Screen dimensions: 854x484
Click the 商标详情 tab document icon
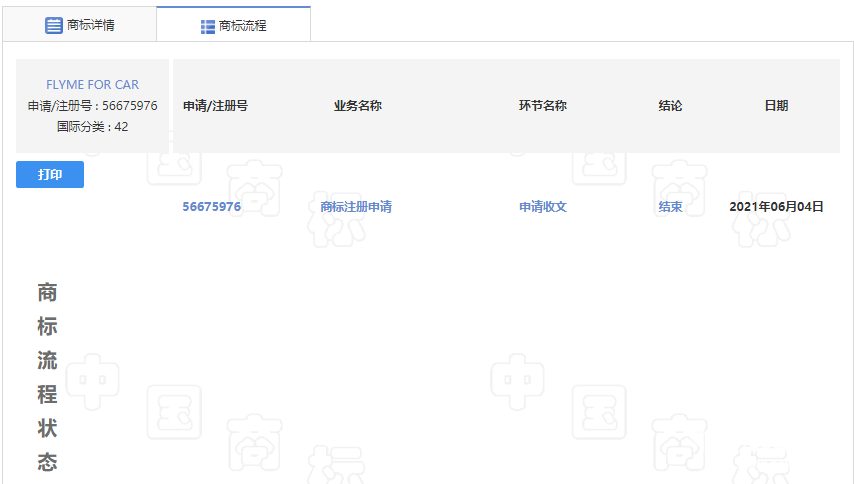pyautogui.click(x=53, y=25)
